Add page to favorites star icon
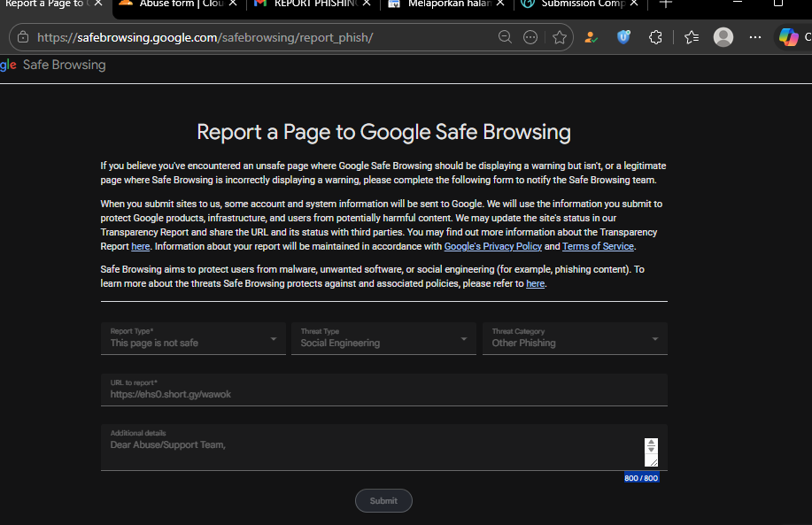 tap(560, 37)
